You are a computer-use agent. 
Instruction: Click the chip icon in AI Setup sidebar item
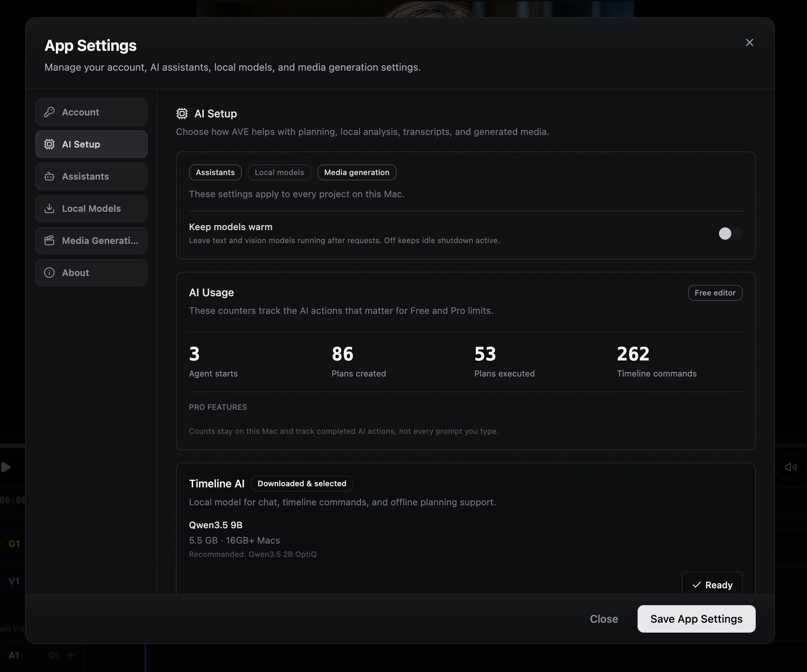click(x=49, y=144)
